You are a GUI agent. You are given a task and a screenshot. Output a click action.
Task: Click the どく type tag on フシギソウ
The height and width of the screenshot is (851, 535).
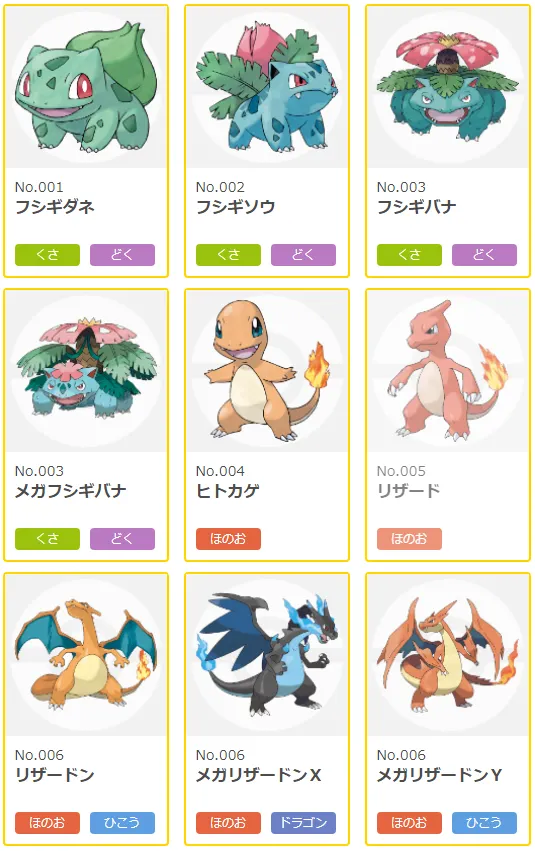(x=303, y=255)
